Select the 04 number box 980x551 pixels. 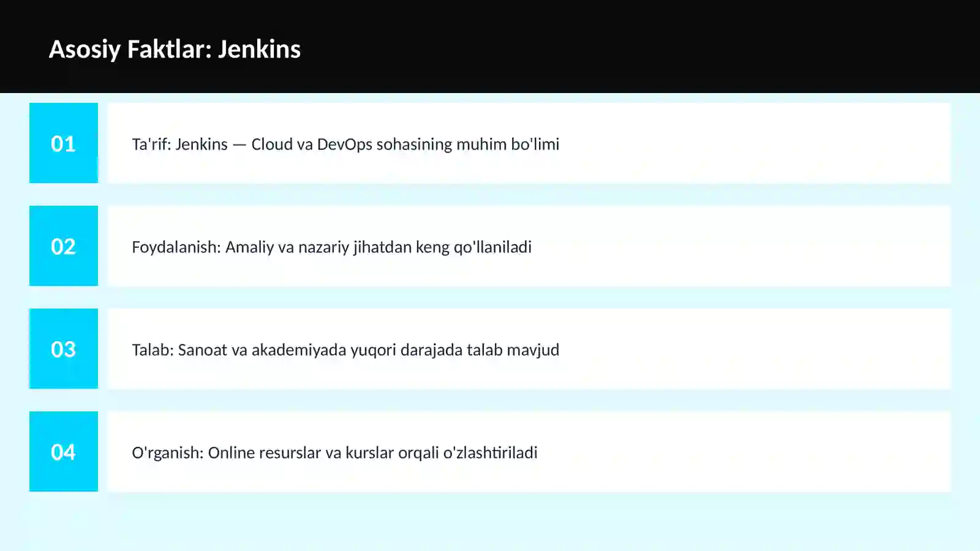pos(64,451)
